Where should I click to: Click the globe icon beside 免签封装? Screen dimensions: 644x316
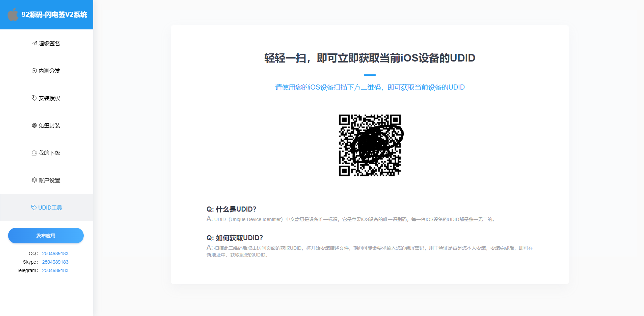34,125
